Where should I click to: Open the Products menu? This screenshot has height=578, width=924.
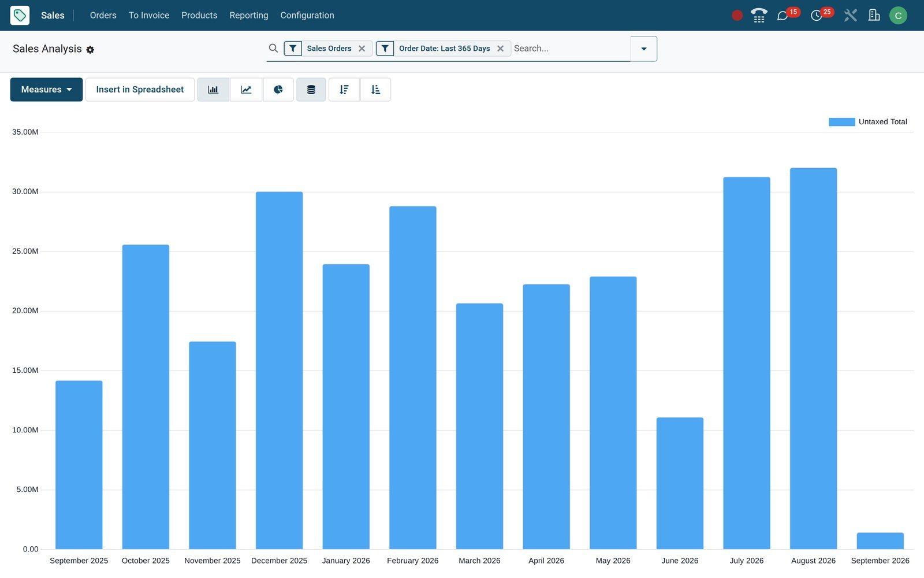[x=199, y=15]
